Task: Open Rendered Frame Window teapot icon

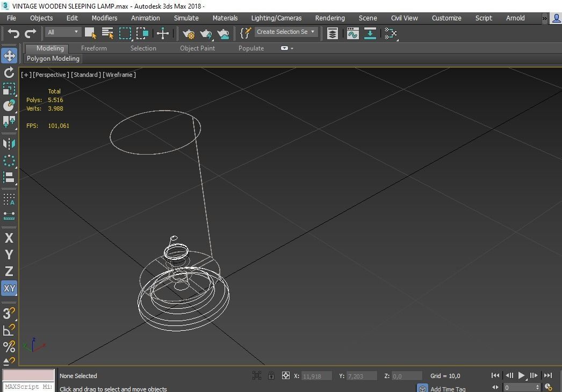Action: pos(206,34)
